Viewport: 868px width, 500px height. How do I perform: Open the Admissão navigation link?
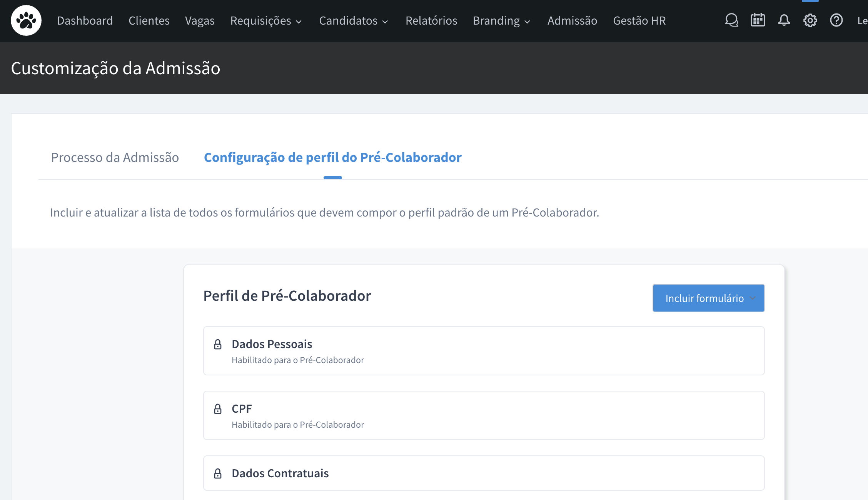click(572, 21)
